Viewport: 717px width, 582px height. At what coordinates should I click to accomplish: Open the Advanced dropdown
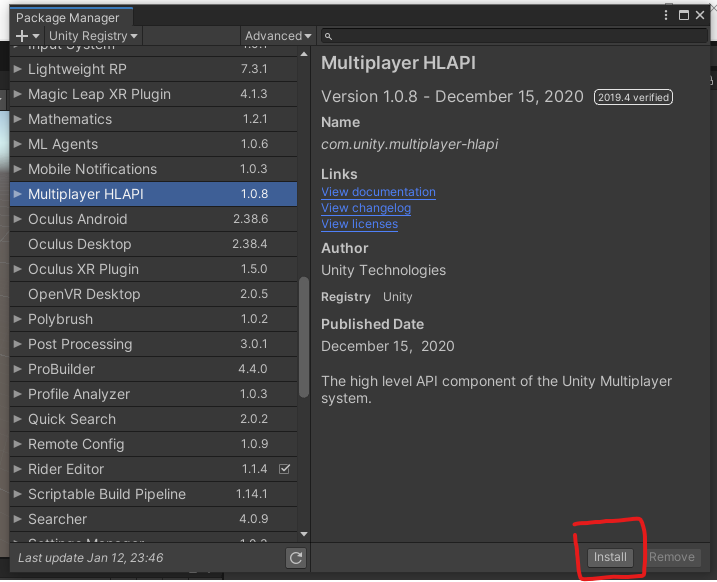(278, 36)
